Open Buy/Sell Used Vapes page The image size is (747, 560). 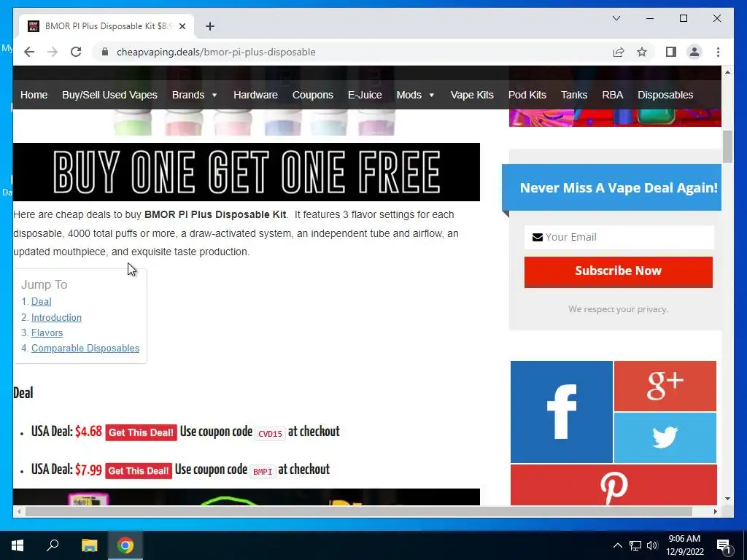109,95
